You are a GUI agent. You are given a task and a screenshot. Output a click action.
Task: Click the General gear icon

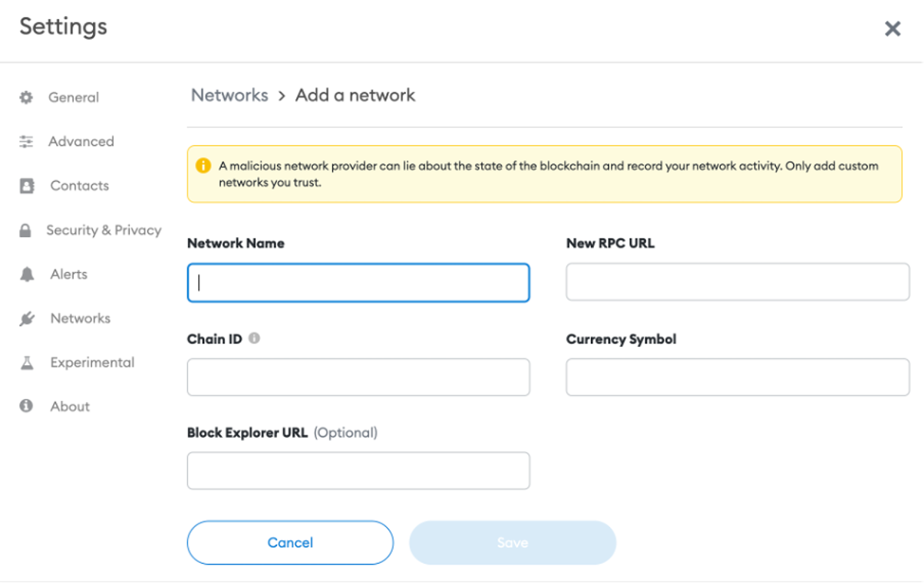27,97
